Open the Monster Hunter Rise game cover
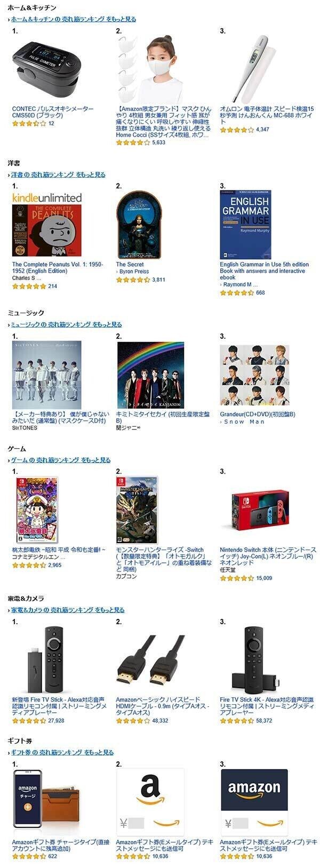320x868 pixels. [138, 510]
